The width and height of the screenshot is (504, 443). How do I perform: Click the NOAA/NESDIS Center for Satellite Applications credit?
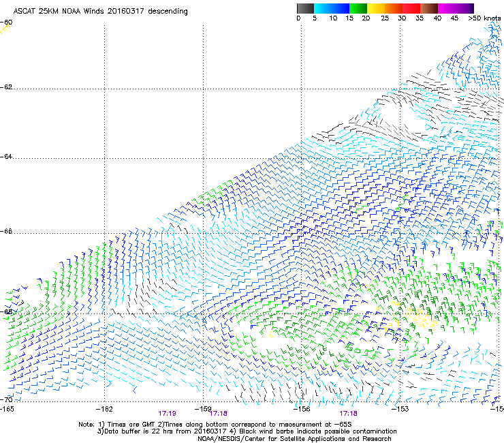[x=294, y=439]
